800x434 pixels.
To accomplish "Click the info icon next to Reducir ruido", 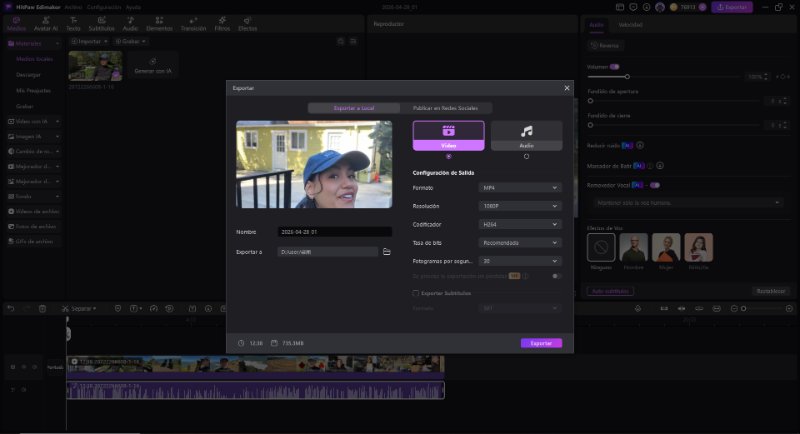I will point(640,145).
